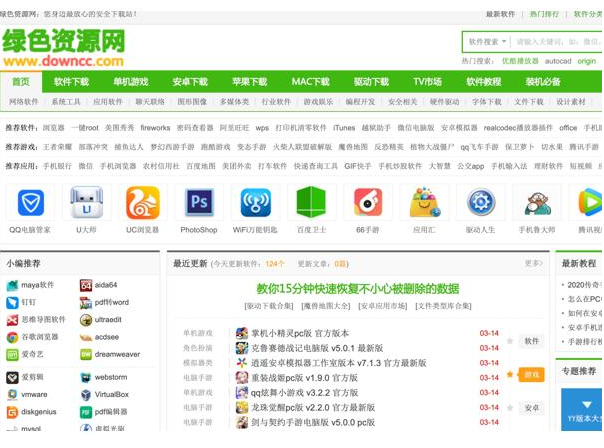
Task: Click the fireworks recommended link
Action: pos(155,128)
